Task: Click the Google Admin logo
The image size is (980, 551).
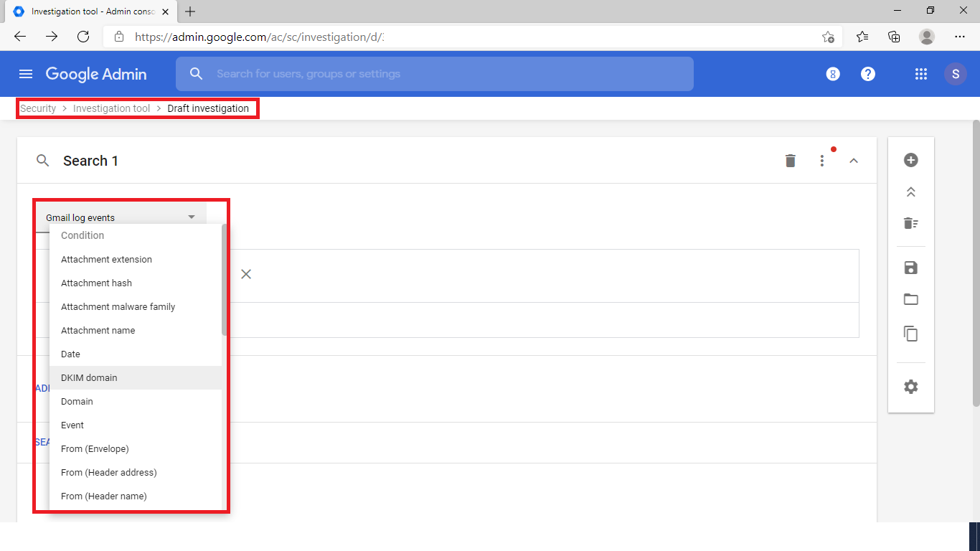Action: point(96,74)
